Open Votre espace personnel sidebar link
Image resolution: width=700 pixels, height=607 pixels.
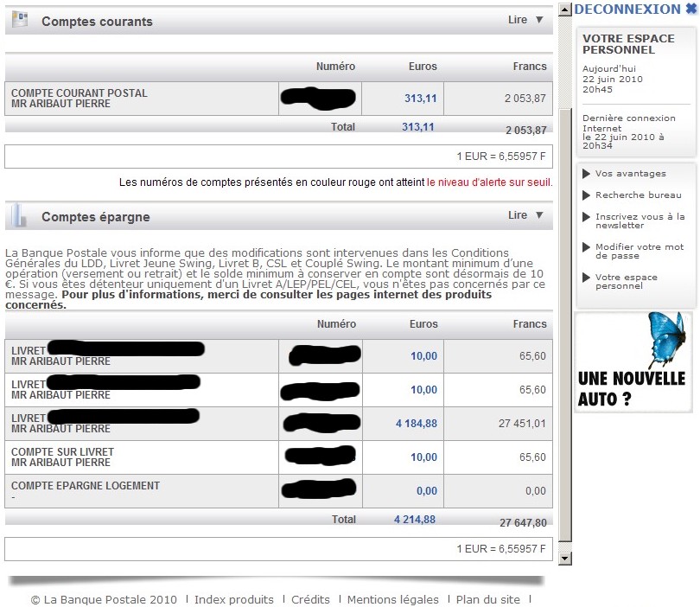[627, 281]
